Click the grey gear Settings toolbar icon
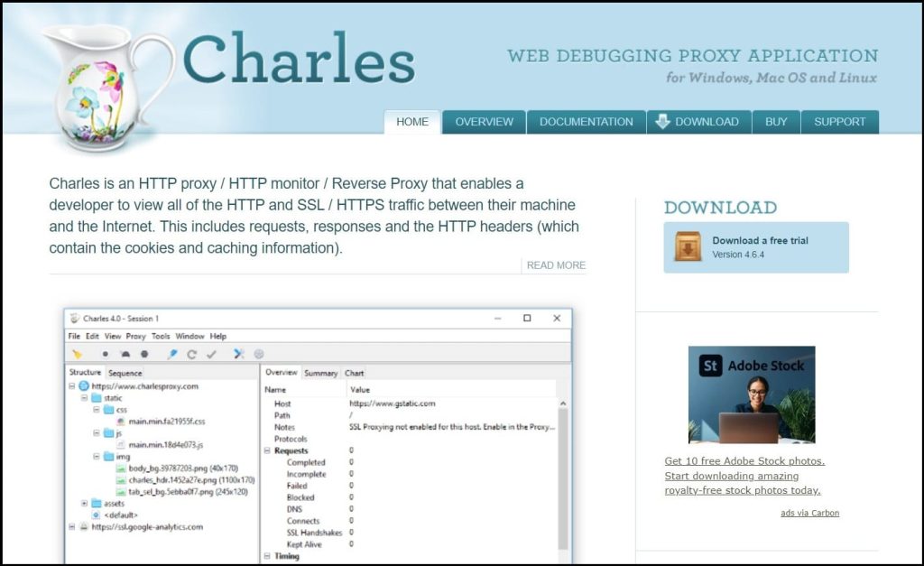Screen dimensions: 924x566 pos(259,354)
